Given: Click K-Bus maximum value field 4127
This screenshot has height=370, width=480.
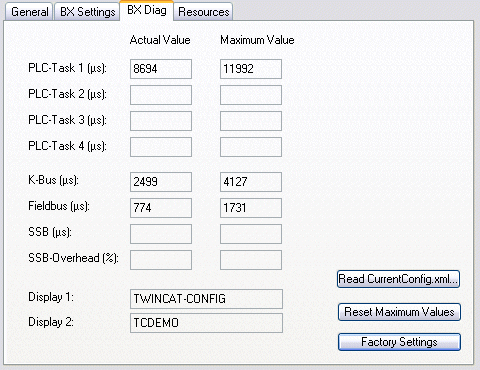Looking at the screenshot, I should [251, 182].
